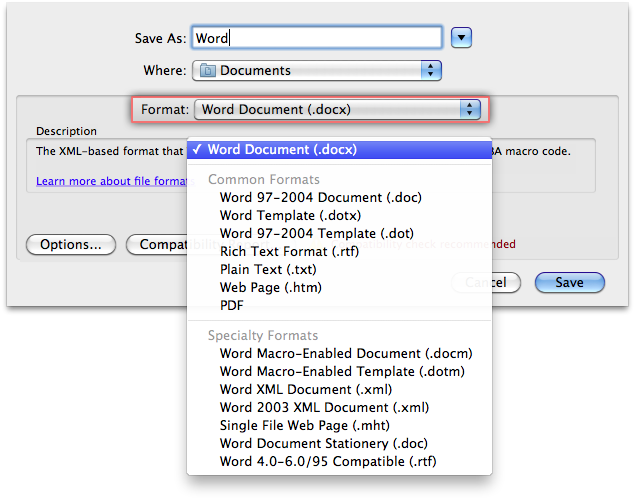635x498 pixels.
Task: Choose Word Document (.docx) checked entry
Action: click(x=339, y=149)
